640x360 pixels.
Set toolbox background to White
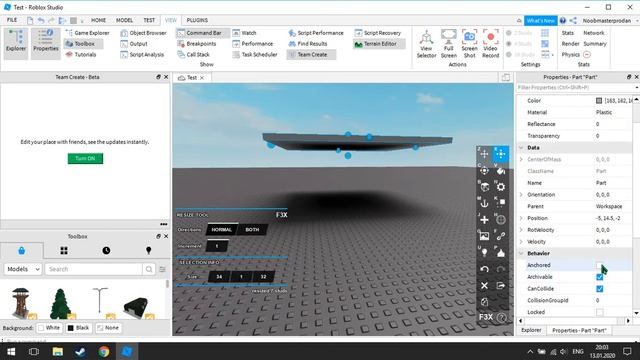[49, 328]
